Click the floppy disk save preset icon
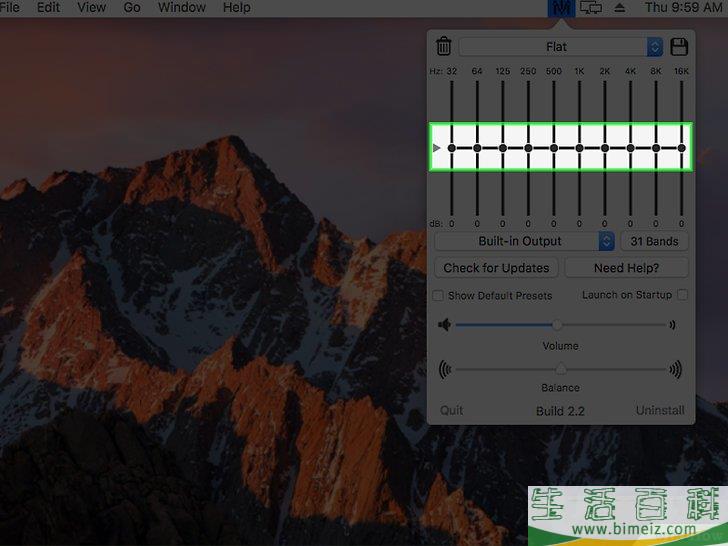 tap(679, 47)
